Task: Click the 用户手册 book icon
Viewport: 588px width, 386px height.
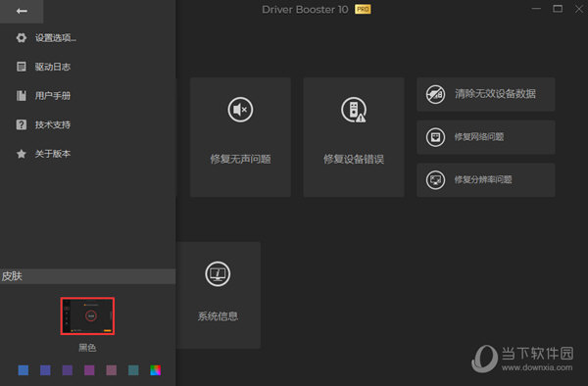Action: (x=22, y=96)
